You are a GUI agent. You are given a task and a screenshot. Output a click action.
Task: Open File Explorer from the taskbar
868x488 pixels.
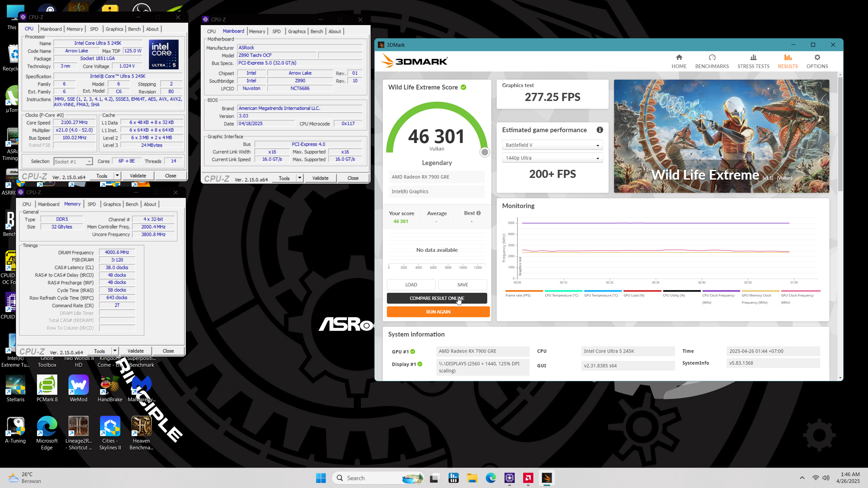coord(472,478)
